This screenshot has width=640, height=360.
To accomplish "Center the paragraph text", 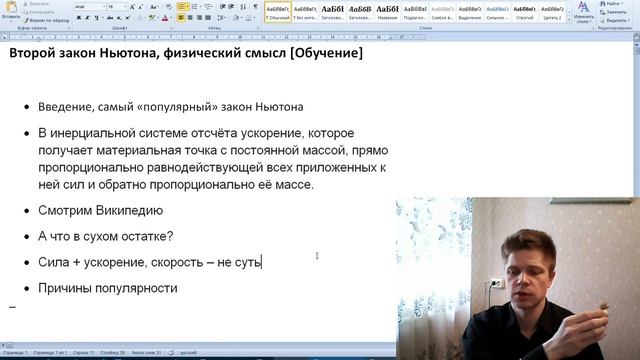I will pos(190,18).
